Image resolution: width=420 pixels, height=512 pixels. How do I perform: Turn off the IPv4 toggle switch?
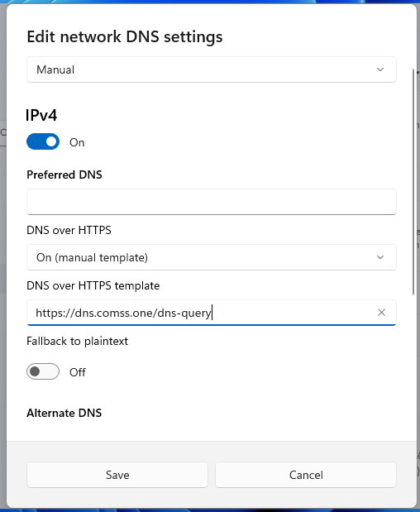click(x=43, y=141)
